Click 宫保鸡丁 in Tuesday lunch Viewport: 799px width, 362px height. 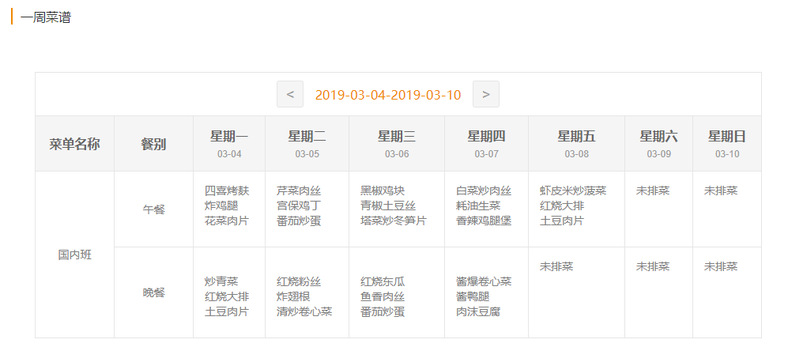(299, 206)
